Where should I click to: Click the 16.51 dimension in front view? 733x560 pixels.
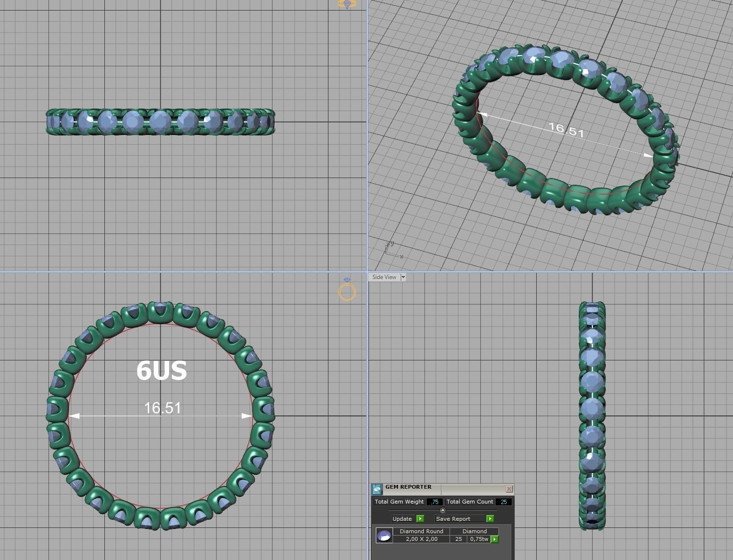tap(163, 408)
